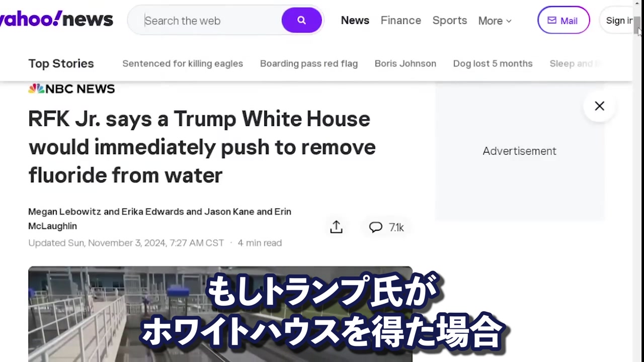Open Dog lost 5 months story

493,63
